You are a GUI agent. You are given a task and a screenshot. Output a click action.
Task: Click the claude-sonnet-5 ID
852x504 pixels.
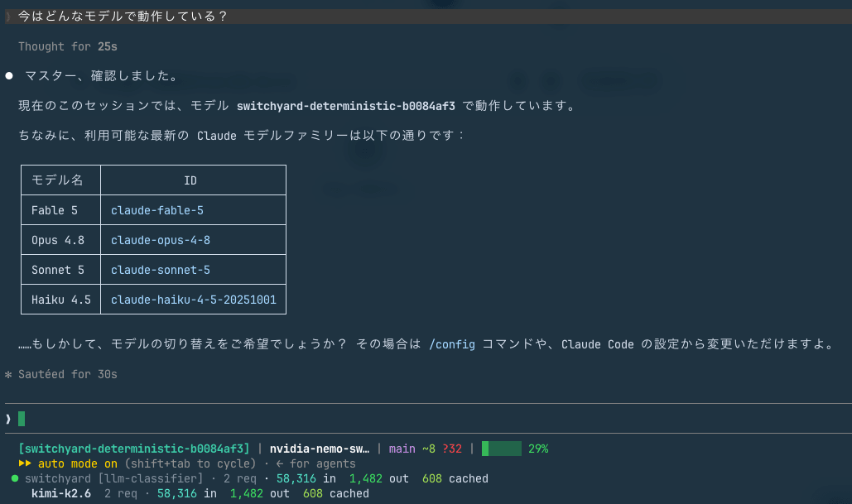point(161,270)
